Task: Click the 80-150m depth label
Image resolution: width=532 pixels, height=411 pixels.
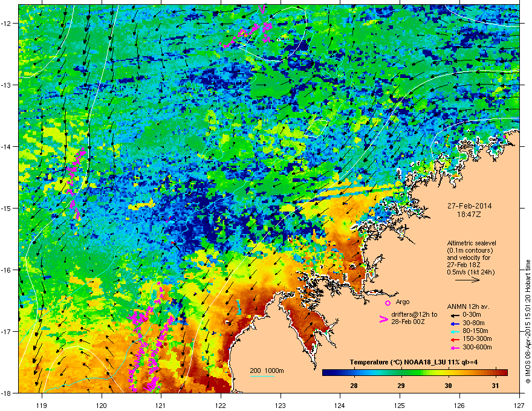Action: tap(475, 331)
